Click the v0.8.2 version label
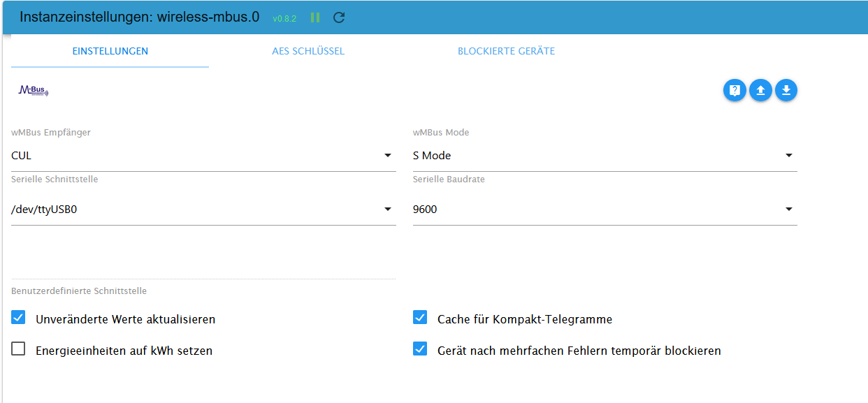 [x=284, y=18]
